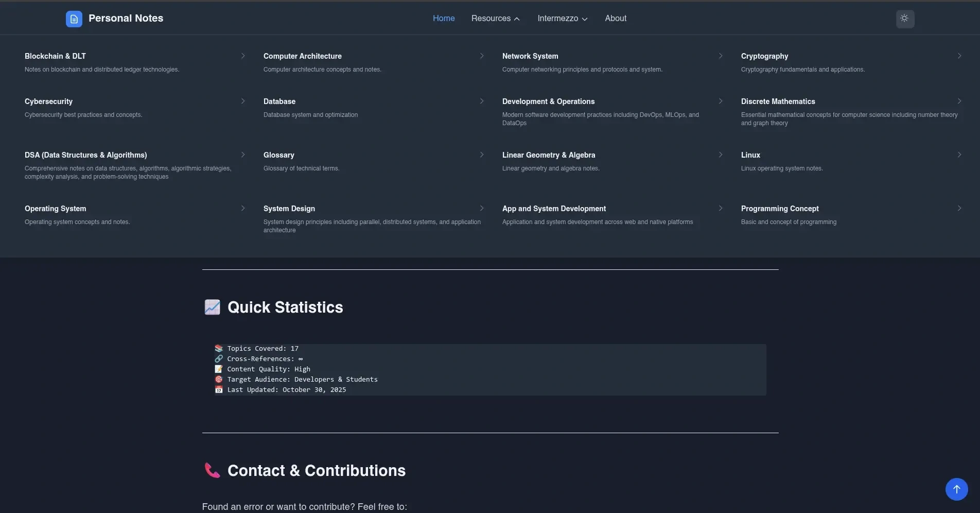This screenshot has width=980, height=513.
Task: Click the chevron beside Linux
Action: pos(959,155)
